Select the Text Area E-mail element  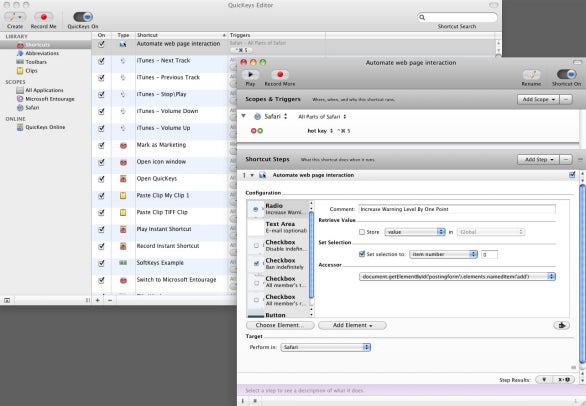click(x=278, y=227)
